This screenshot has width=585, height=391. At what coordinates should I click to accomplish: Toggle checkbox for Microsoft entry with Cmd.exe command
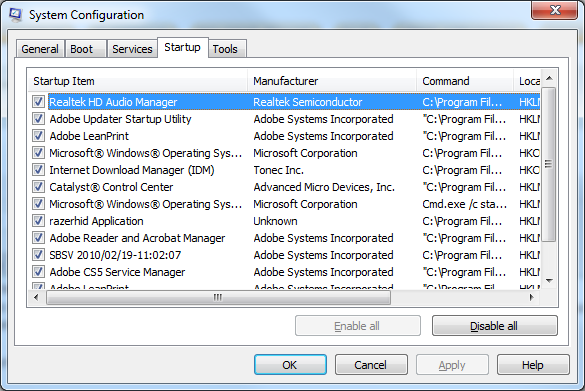pos(38,204)
